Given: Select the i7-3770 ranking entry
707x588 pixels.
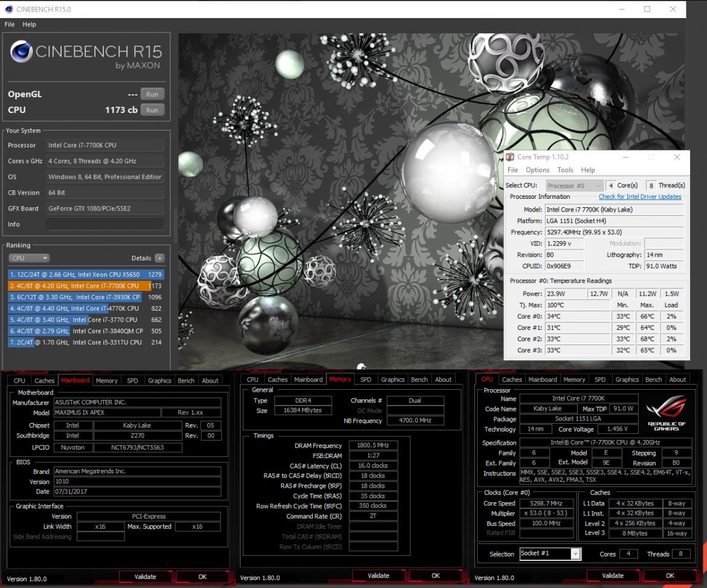Looking at the screenshot, I should pos(86,320).
